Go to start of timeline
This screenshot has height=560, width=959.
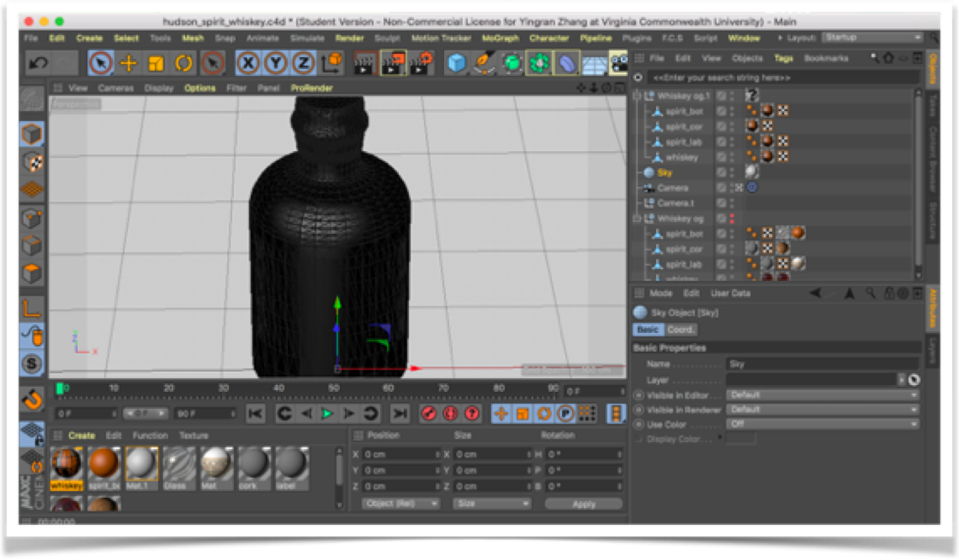(x=255, y=414)
